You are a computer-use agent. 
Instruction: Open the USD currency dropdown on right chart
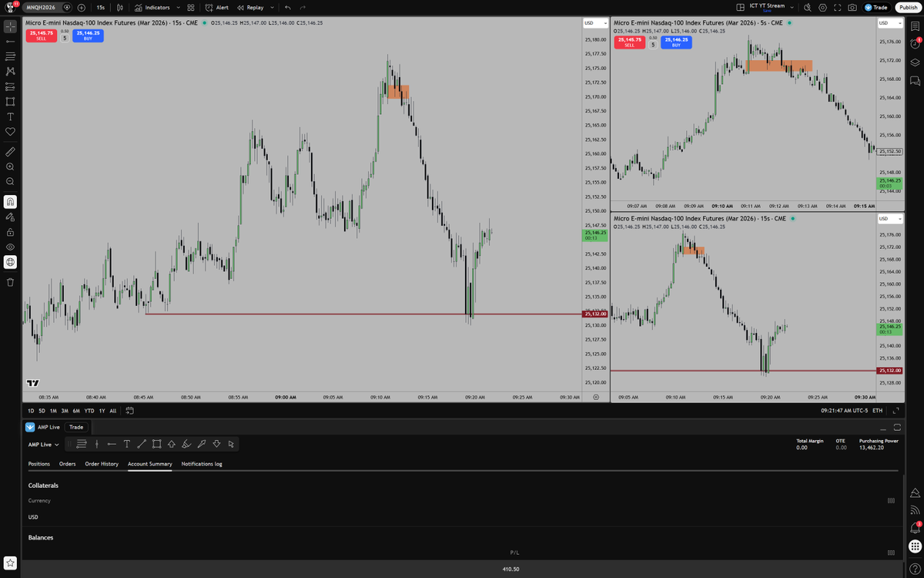[891, 23]
